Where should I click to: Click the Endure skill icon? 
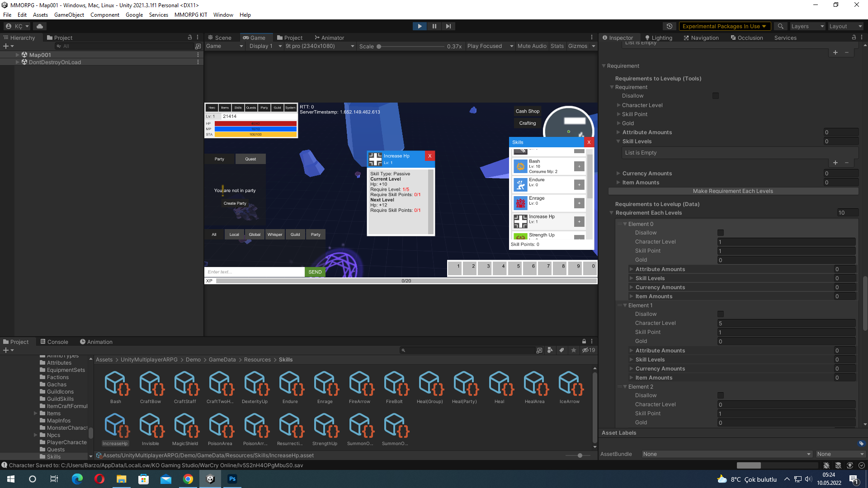click(x=520, y=184)
